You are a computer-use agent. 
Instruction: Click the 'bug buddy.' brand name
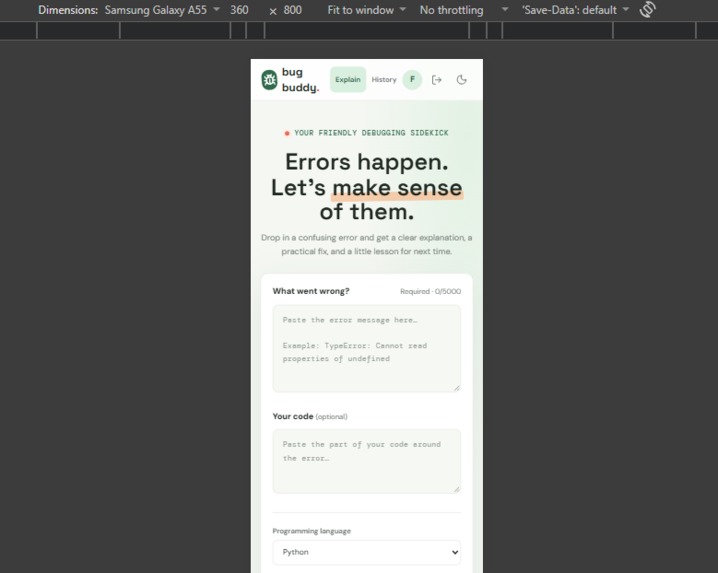coord(300,80)
